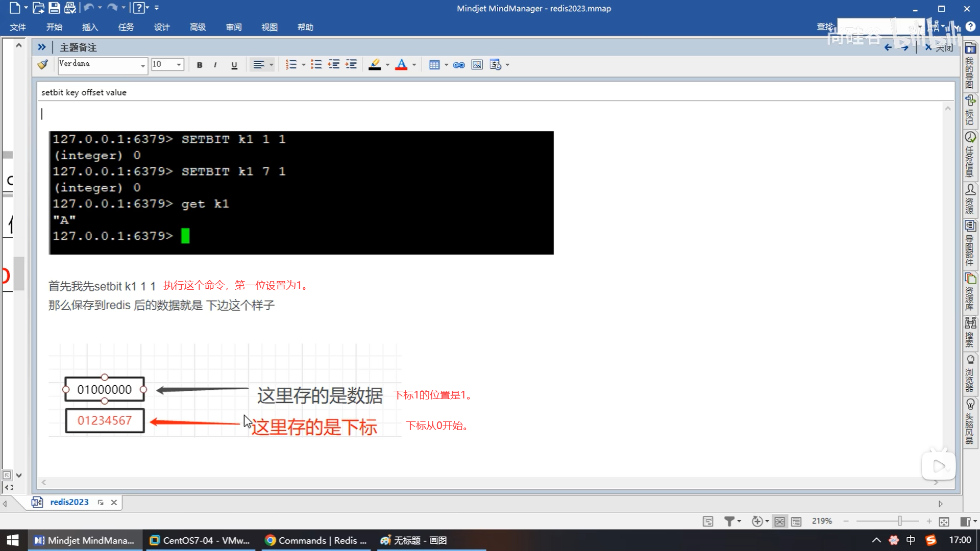
Task: Click the bulleted list icon
Action: [x=316, y=65]
